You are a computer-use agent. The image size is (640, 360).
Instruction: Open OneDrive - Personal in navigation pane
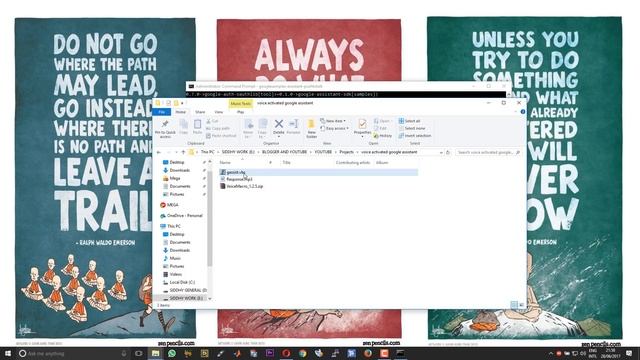coord(182,216)
